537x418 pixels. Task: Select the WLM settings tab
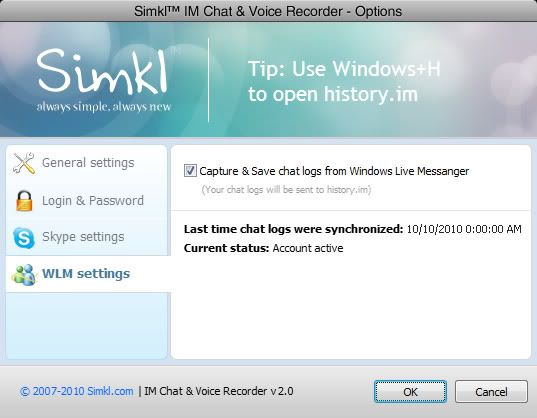tap(88, 274)
